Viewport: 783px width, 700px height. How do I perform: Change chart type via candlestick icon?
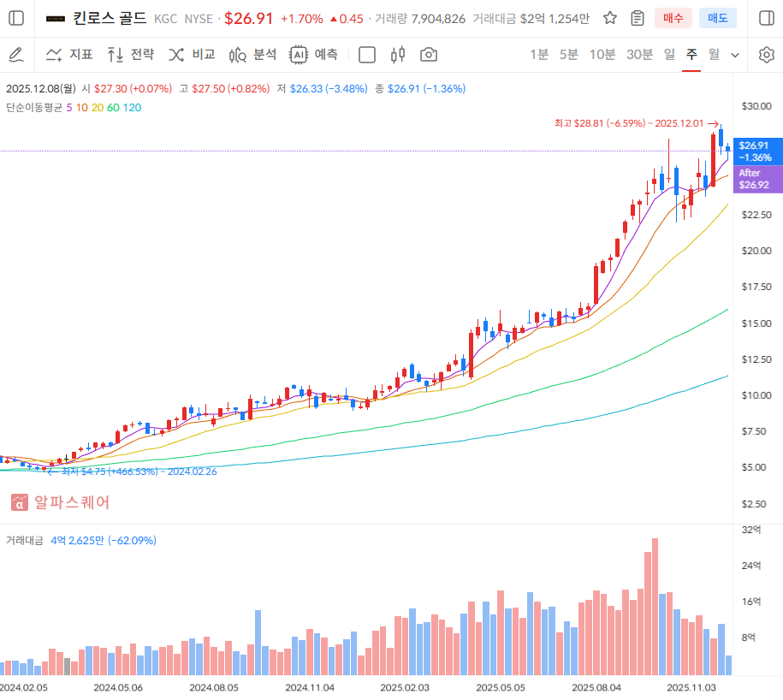click(x=397, y=55)
